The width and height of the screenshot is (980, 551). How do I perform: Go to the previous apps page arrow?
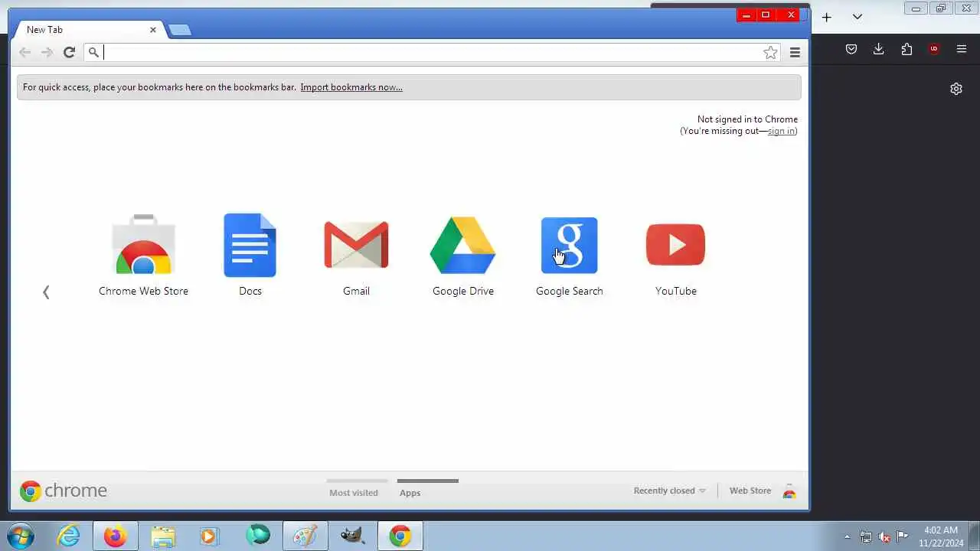46,292
